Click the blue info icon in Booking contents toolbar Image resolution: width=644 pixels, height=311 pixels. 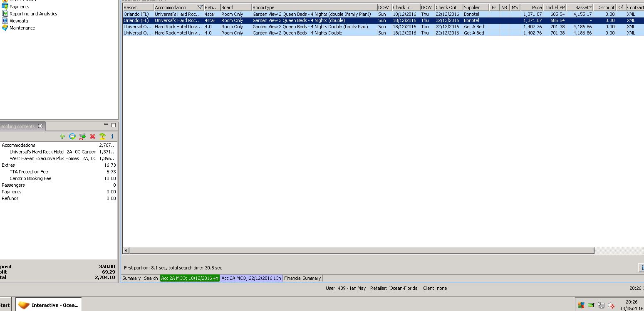[112, 136]
